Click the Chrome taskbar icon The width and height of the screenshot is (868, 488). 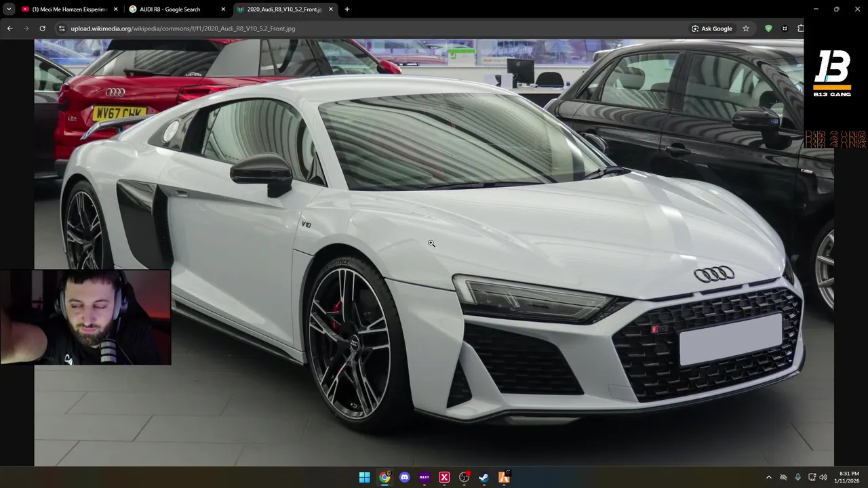tap(384, 477)
